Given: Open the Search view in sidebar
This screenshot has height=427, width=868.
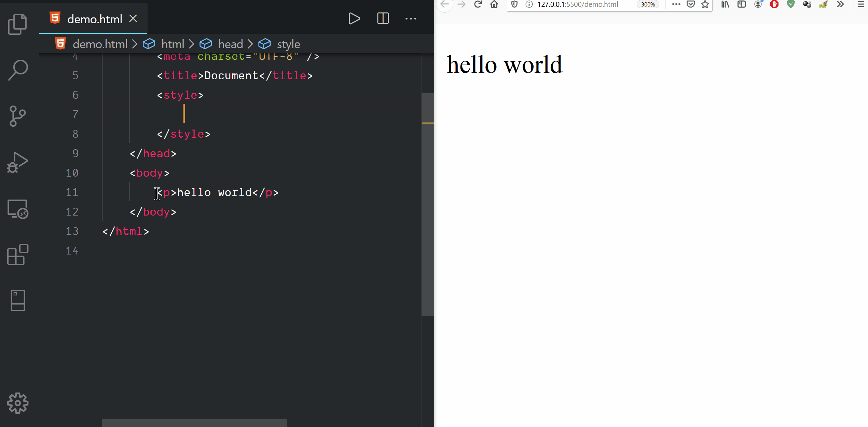Looking at the screenshot, I should tap(17, 70).
